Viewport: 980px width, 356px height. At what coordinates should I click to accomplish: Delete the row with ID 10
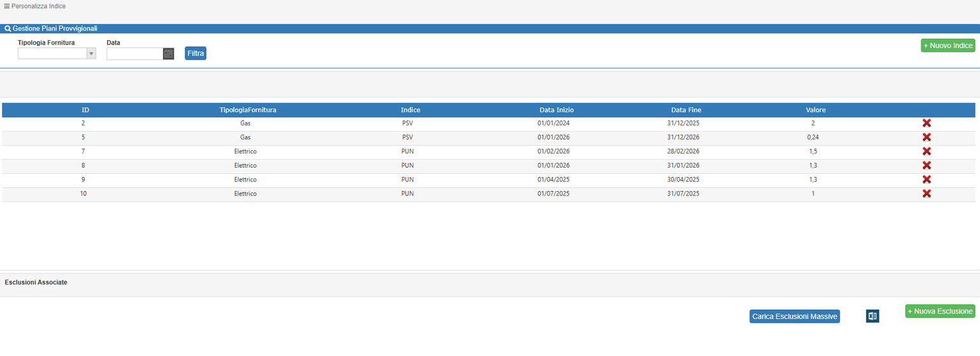pos(926,194)
